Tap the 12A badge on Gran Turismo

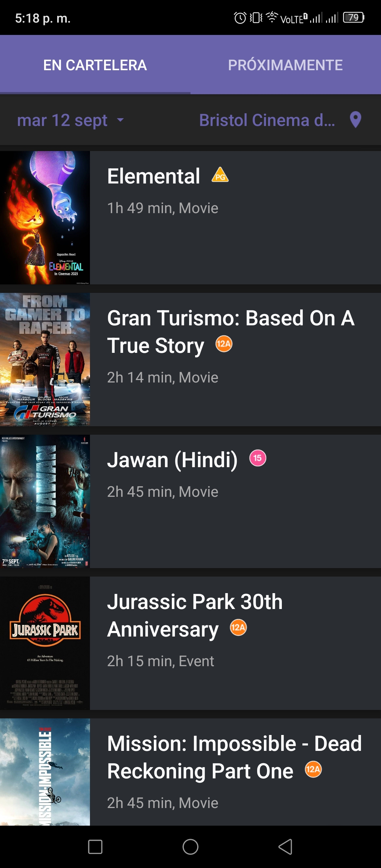pos(224,344)
